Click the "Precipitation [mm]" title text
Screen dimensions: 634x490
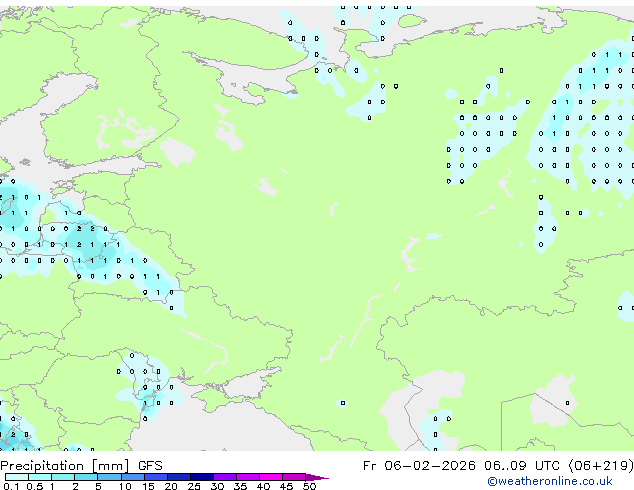point(65,466)
